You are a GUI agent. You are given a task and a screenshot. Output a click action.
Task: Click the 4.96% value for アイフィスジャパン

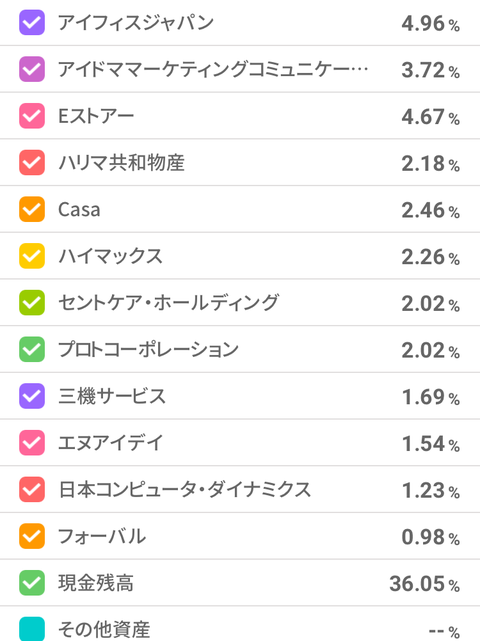(431, 23)
